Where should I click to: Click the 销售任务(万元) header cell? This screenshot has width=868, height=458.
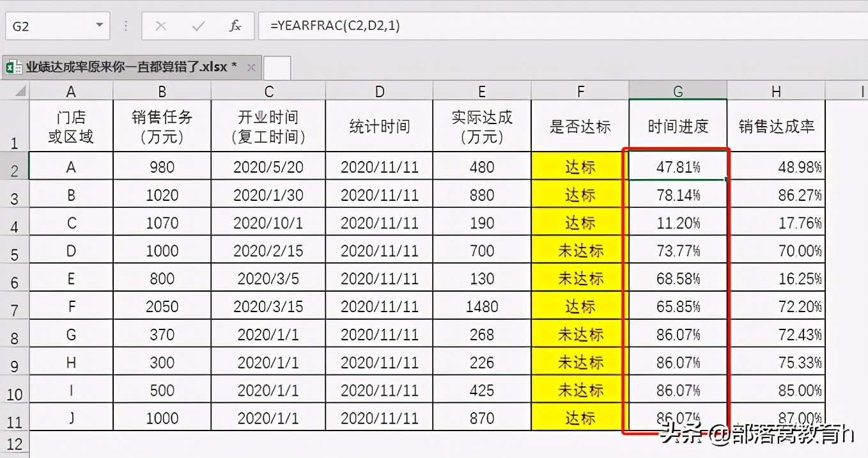click(x=162, y=126)
